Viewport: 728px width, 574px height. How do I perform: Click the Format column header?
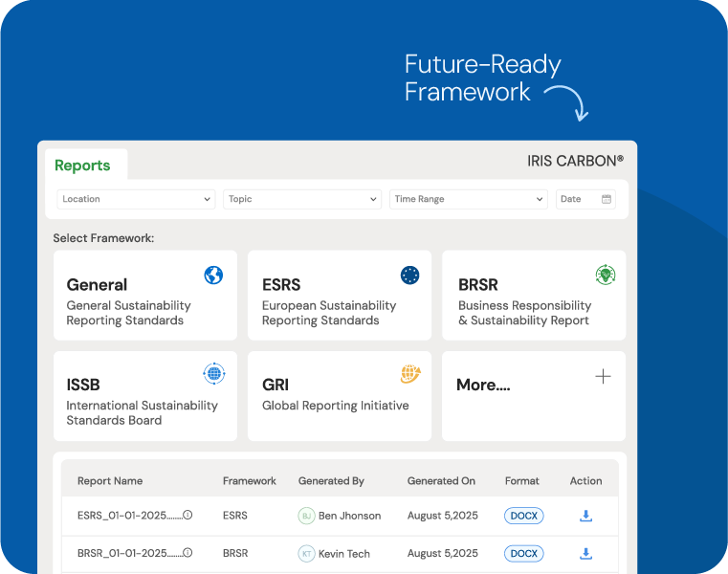pos(522,481)
